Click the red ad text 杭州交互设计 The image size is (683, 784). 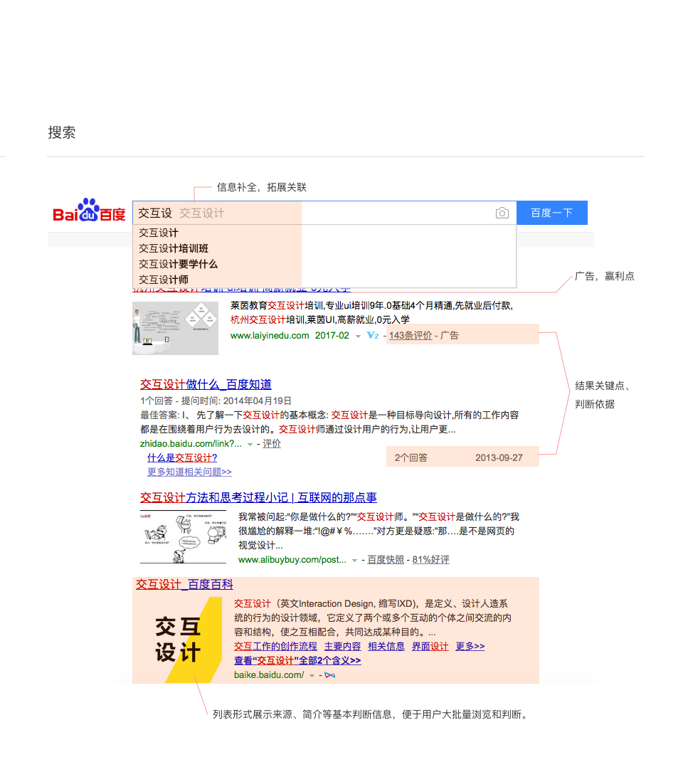(x=258, y=319)
